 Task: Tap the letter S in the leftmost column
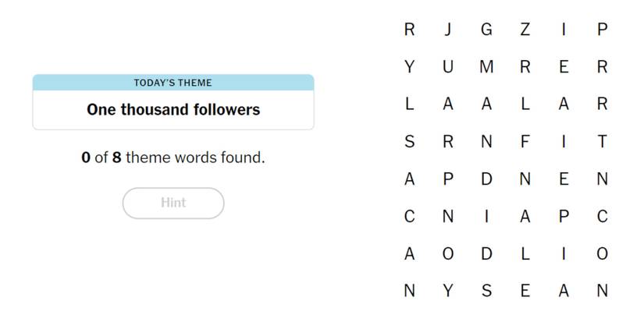pyautogui.click(x=409, y=142)
